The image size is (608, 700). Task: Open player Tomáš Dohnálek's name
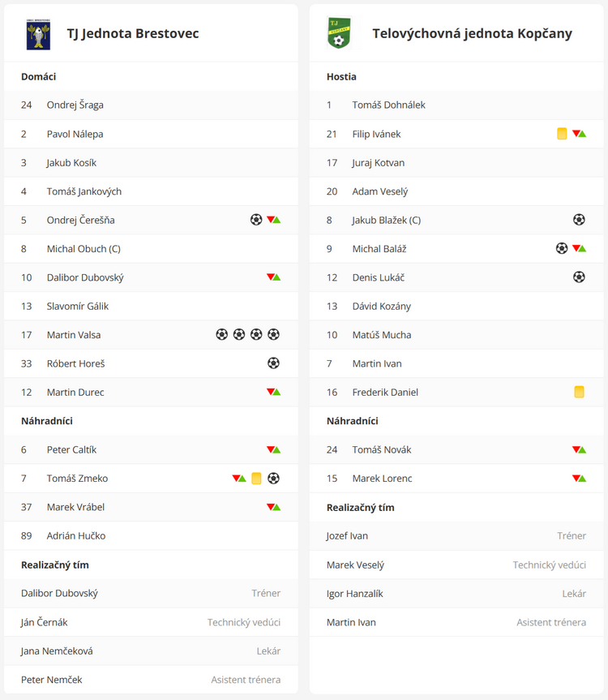pyautogui.click(x=388, y=105)
